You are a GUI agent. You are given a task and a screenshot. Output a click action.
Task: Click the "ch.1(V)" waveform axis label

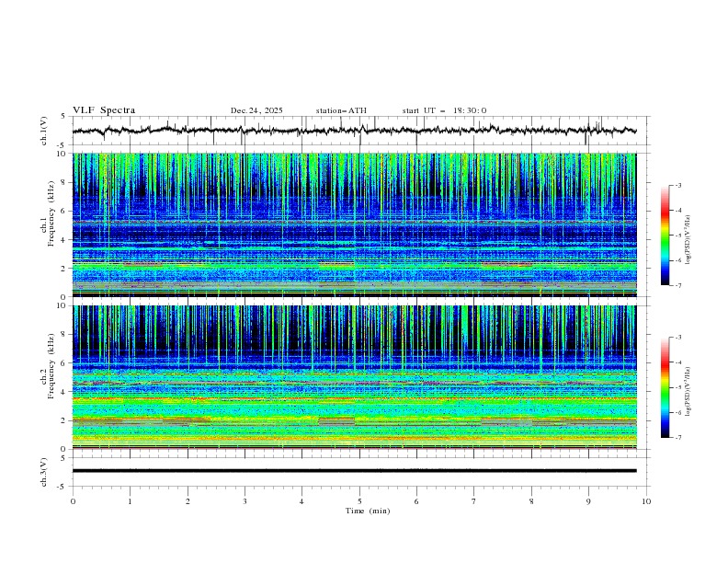click(44, 131)
